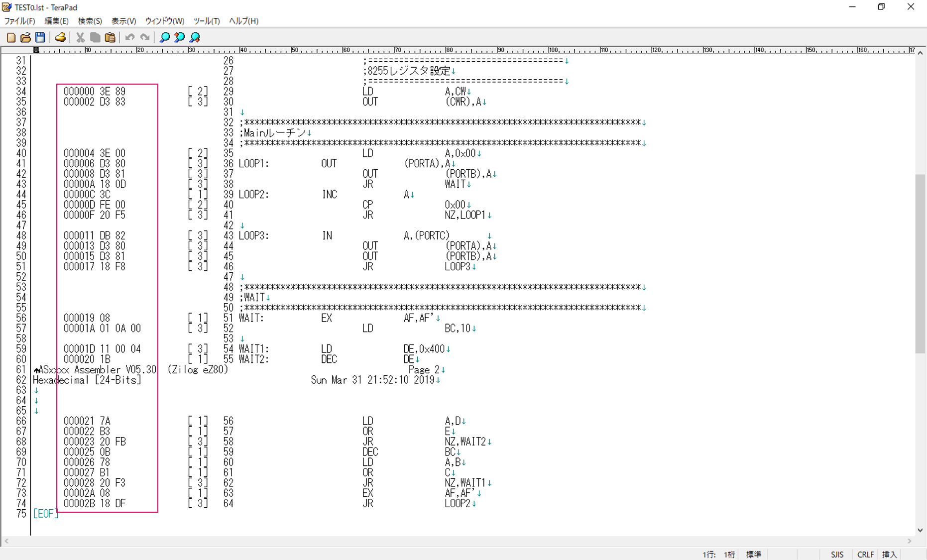The image size is (927, 560).
Task: Click the Find magnifier icon
Action: point(165,37)
